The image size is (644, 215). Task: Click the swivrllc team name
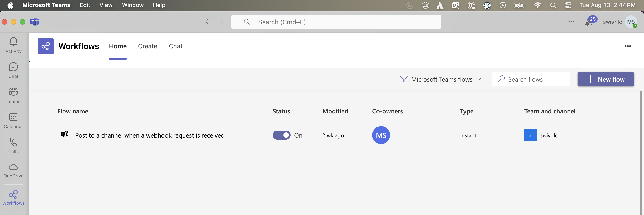coord(549,135)
